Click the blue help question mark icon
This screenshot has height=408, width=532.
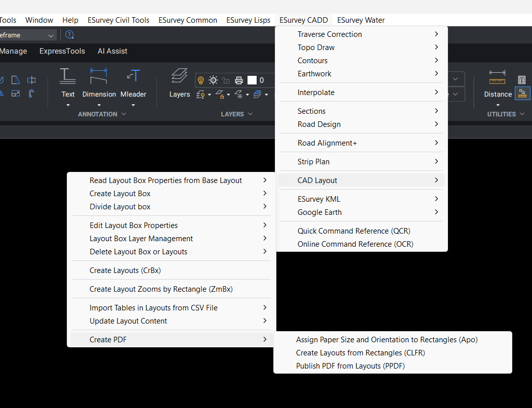click(69, 34)
